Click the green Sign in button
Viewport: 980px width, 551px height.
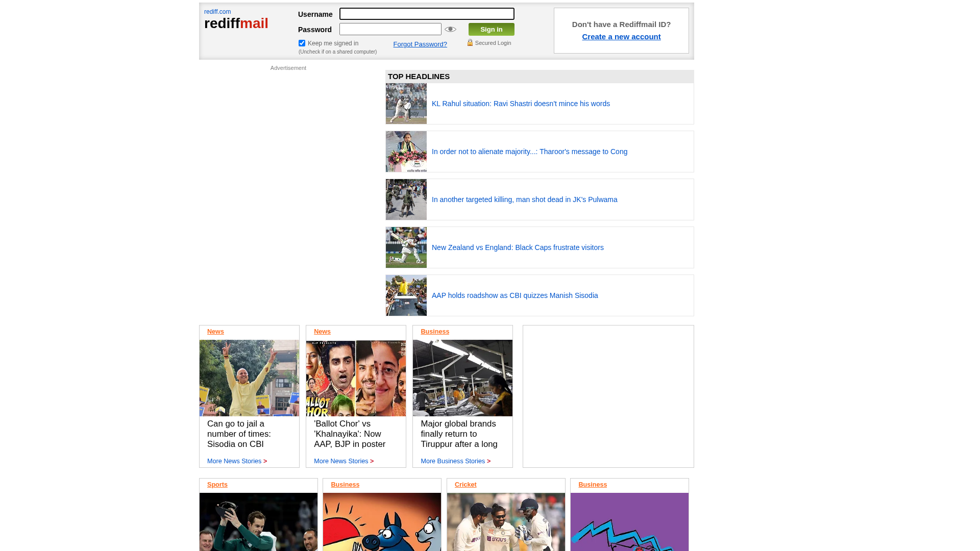(492, 30)
